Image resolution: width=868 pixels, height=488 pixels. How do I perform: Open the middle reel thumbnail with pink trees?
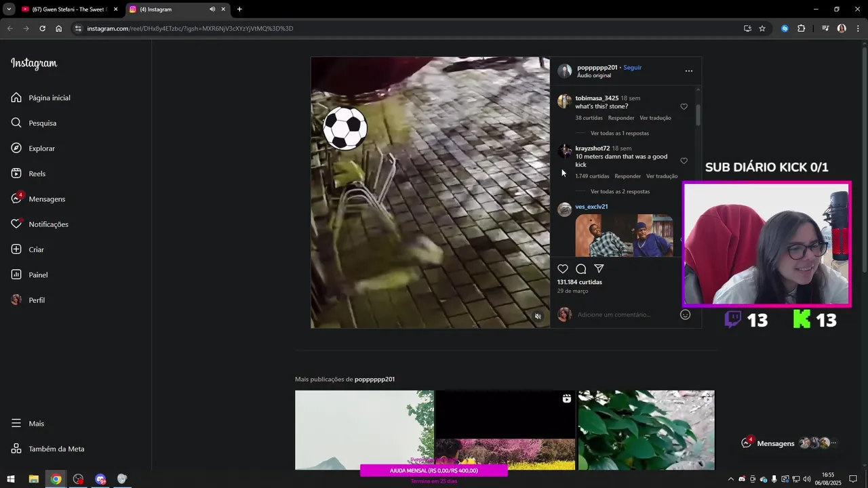click(x=505, y=430)
